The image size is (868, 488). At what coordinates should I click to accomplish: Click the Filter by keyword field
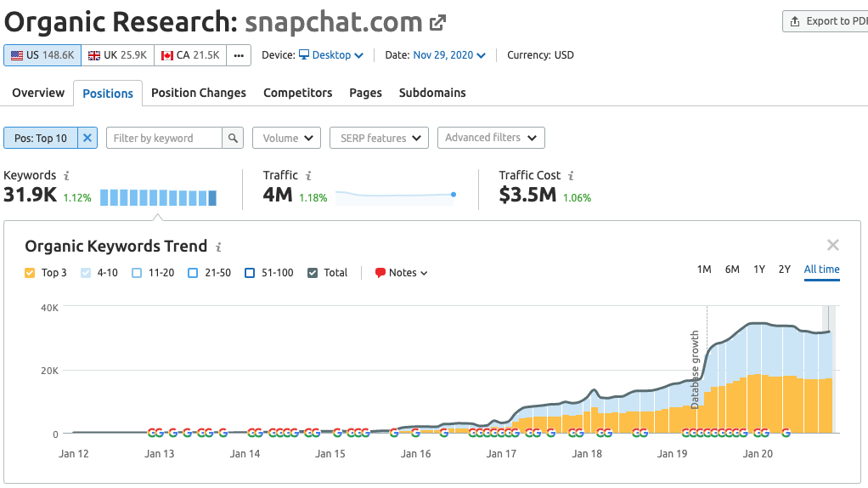point(164,138)
